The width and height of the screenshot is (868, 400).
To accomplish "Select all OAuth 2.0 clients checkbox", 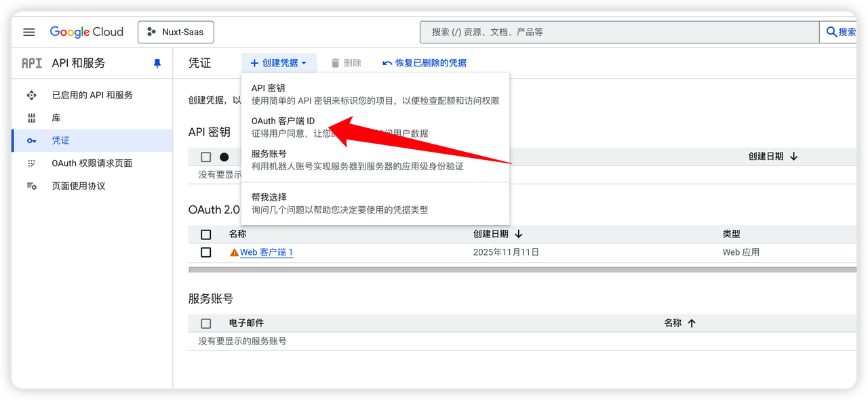I will 206,235.
